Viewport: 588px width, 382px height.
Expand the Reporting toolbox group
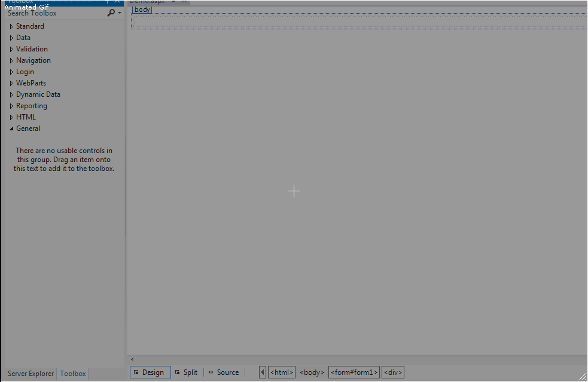pyautogui.click(x=11, y=106)
